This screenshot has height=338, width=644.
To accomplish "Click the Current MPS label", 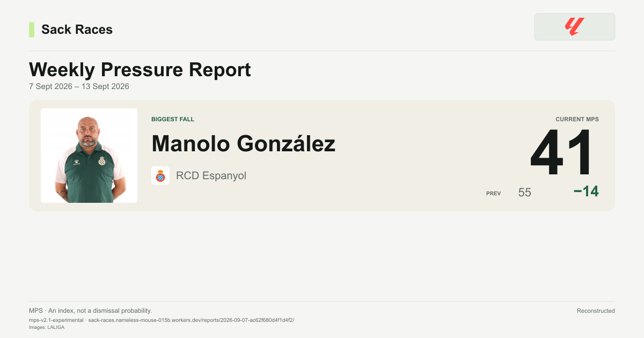I will pos(577,119).
